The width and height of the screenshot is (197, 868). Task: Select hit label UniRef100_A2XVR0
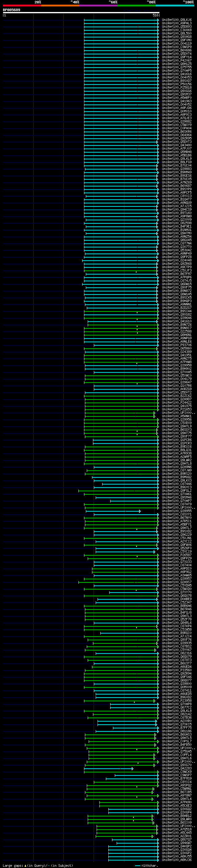tap(177, 721)
